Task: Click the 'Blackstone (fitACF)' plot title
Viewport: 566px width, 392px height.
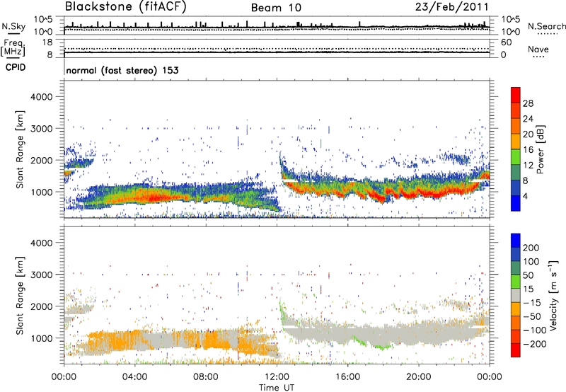Action: 125,7
